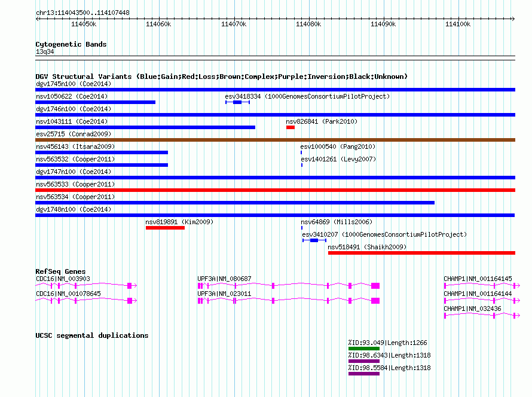Open variant nsv819891 (Kim2009) label

179,222
